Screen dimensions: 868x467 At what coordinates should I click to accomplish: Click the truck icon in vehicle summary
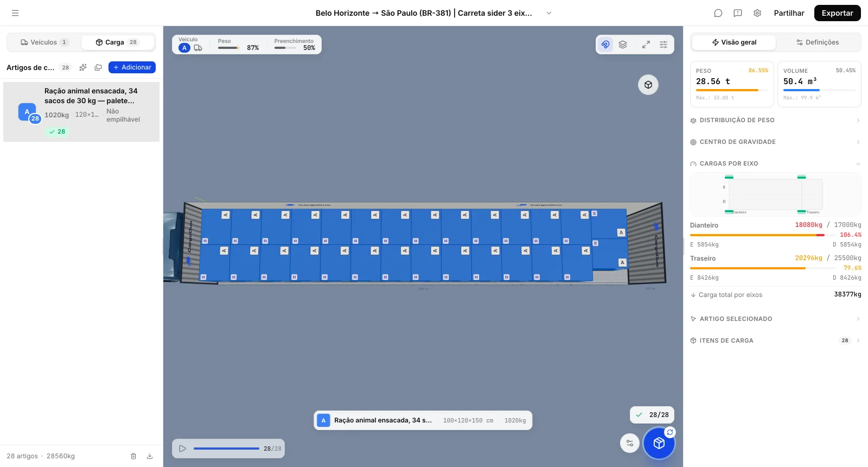pos(198,48)
